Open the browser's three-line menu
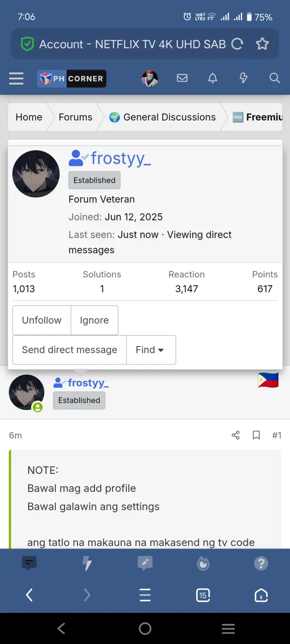Screen dimensions: 290x644 point(145,595)
